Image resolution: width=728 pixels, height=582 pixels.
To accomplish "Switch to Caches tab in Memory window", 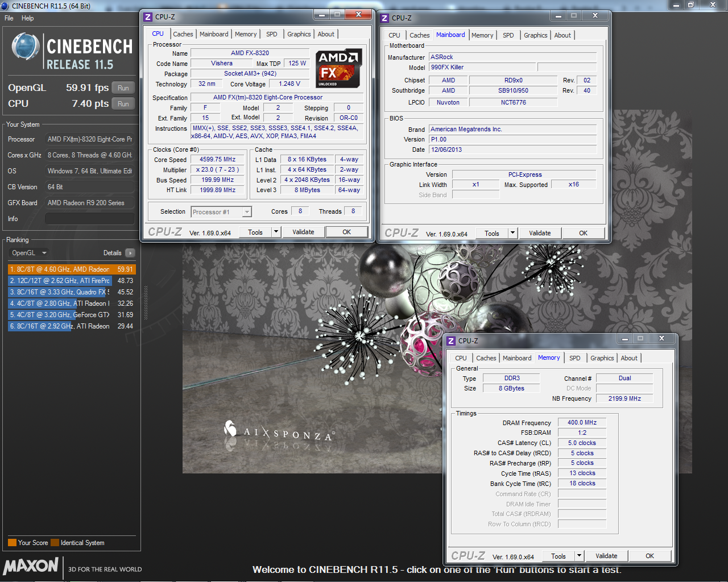I will (x=486, y=358).
